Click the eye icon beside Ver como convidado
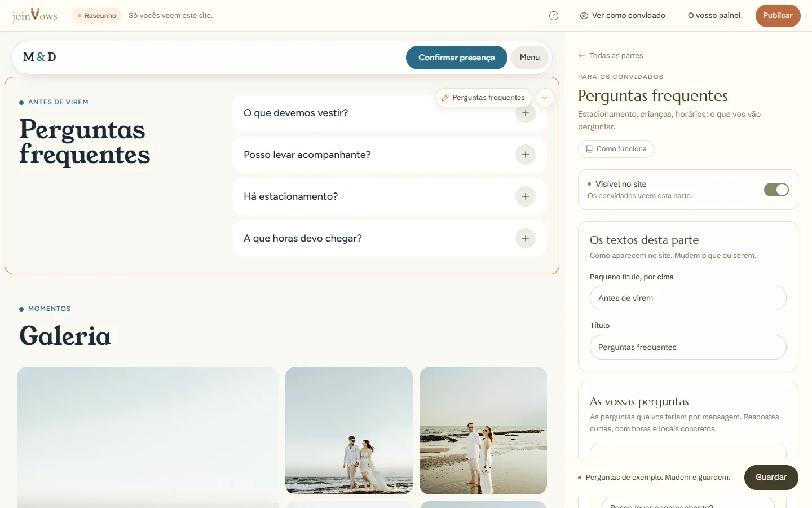Viewport: 812px width, 508px height. (584, 16)
